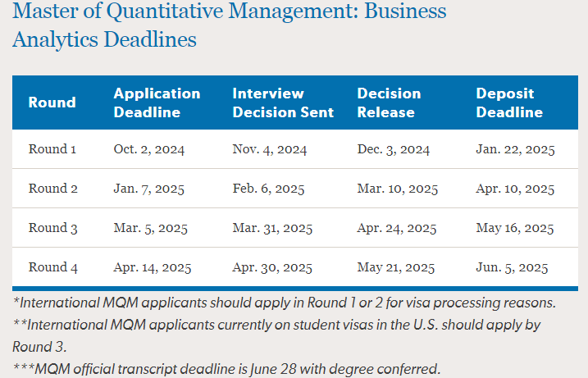The width and height of the screenshot is (588, 378).
Task: Click the Deposit Deadline column header
Action: 509,102
